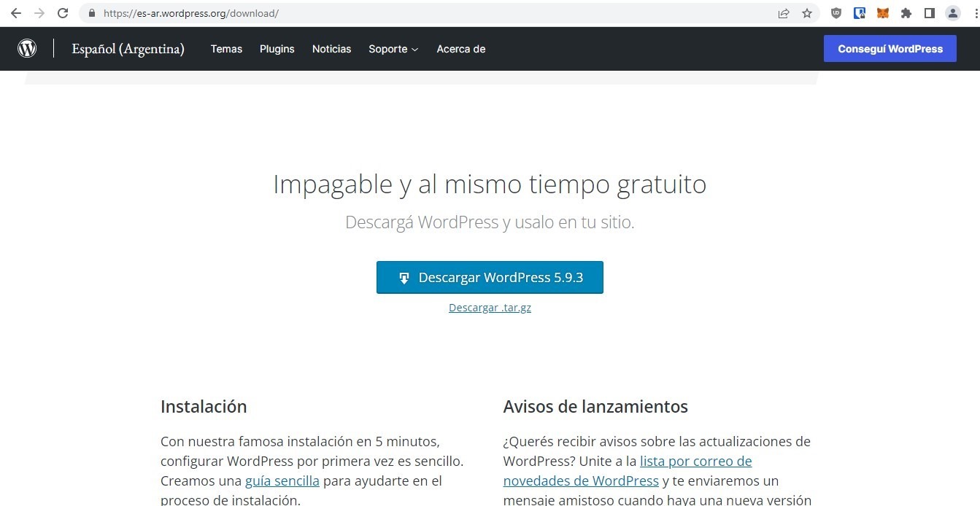980x506 pixels.
Task: Open the MetaMask fox extension
Action: (x=883, y=13)
